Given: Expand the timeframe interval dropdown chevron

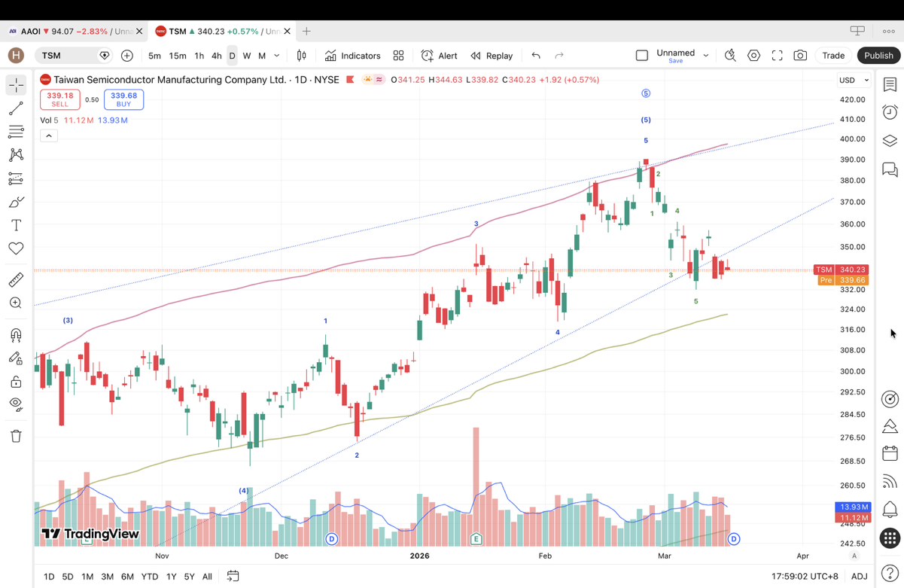Looking at the screenshot, I should pos(277,56).
